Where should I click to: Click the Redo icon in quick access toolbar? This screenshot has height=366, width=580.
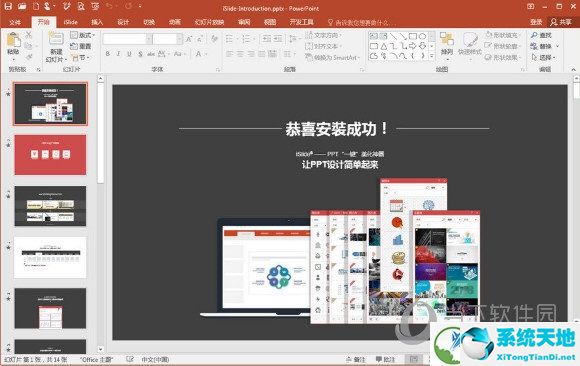point(128,6)
